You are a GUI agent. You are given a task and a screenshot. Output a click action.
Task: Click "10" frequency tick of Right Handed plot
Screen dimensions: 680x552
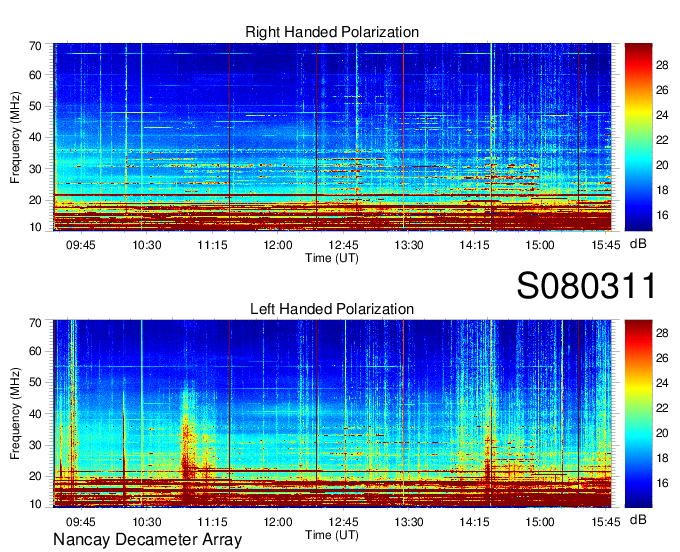[35, 227]
